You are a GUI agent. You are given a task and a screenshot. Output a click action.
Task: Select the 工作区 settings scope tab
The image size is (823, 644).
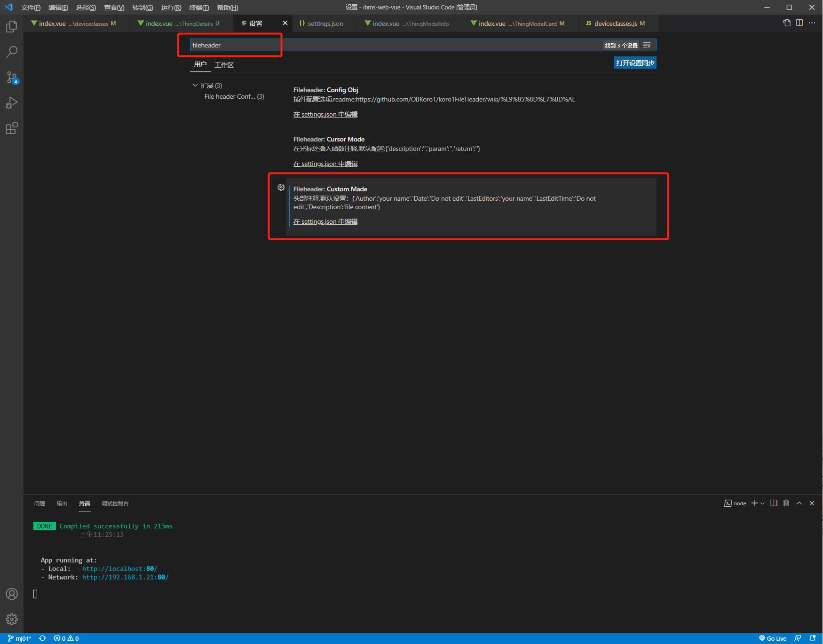click(224, 65)
